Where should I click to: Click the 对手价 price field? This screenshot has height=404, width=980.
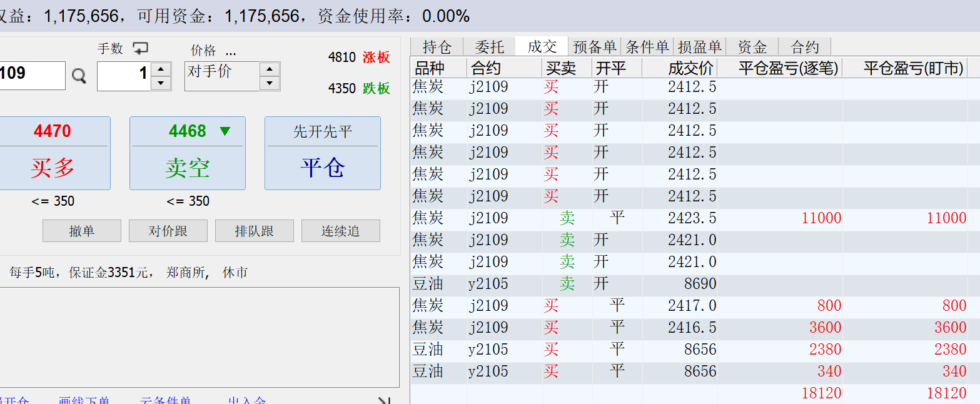(x=222, y=76)
